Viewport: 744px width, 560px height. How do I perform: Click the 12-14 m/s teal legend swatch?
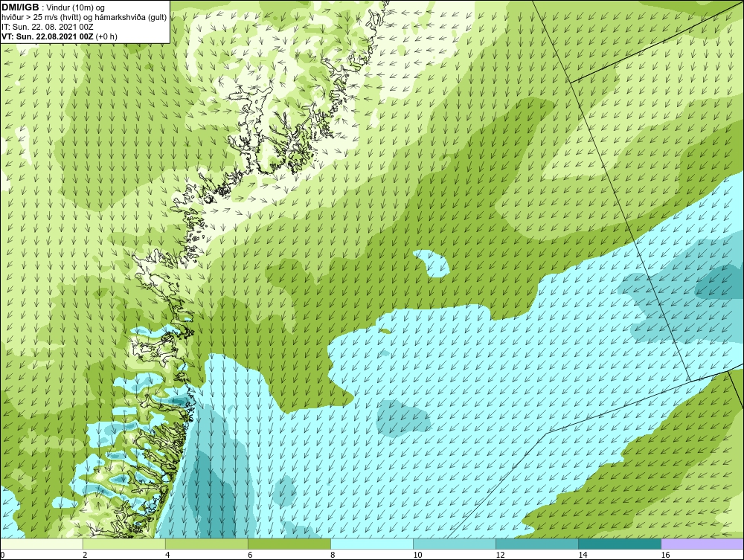(537, 544)
